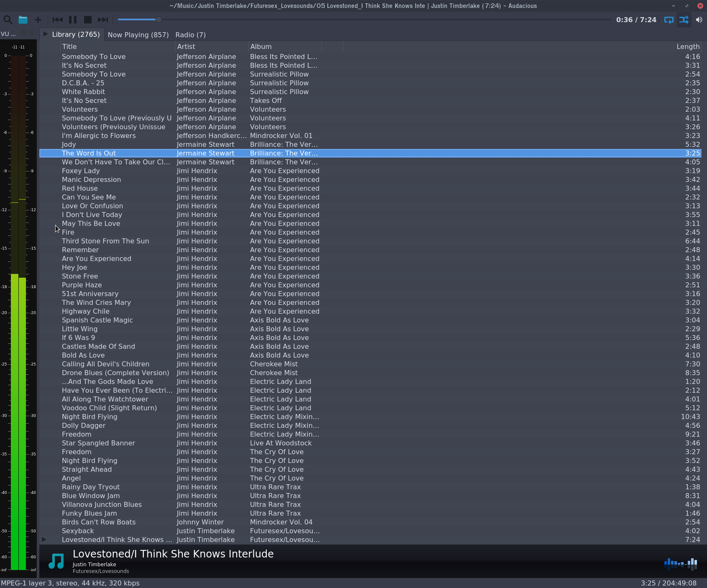Select the song Castles Made Of Sand
Viewport: 707px width, 588px height.
pyautogui.click(x=370, y=346)
